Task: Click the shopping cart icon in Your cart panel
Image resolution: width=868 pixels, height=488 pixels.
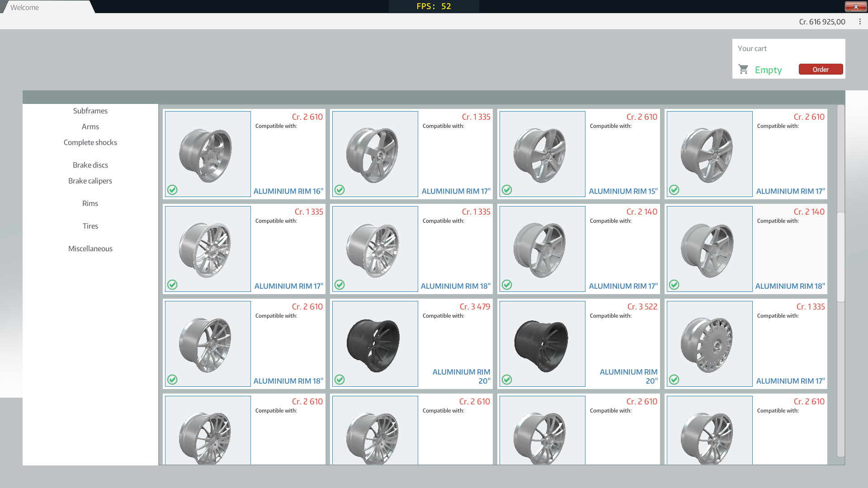Action: [743, 69]
